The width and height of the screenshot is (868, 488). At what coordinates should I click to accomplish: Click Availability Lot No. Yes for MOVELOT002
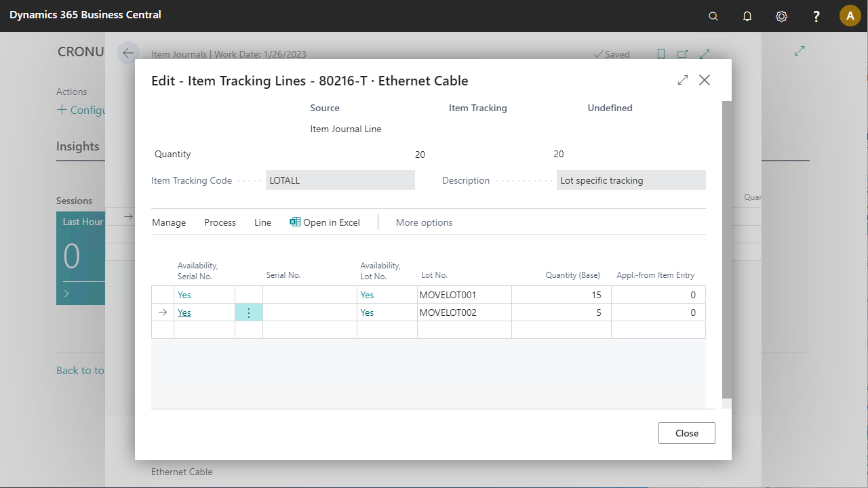[367, 312]
